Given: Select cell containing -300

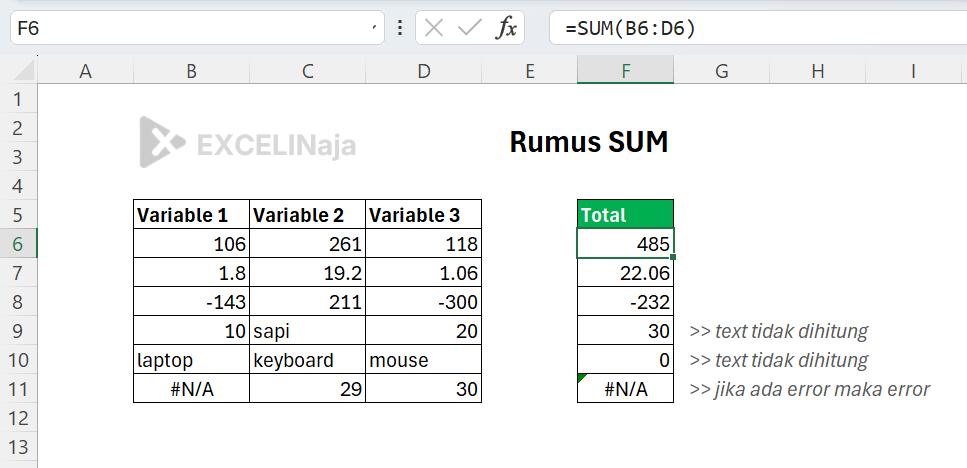Looking at the screenshot, I should pyautogui.click(x=424, y=302).
